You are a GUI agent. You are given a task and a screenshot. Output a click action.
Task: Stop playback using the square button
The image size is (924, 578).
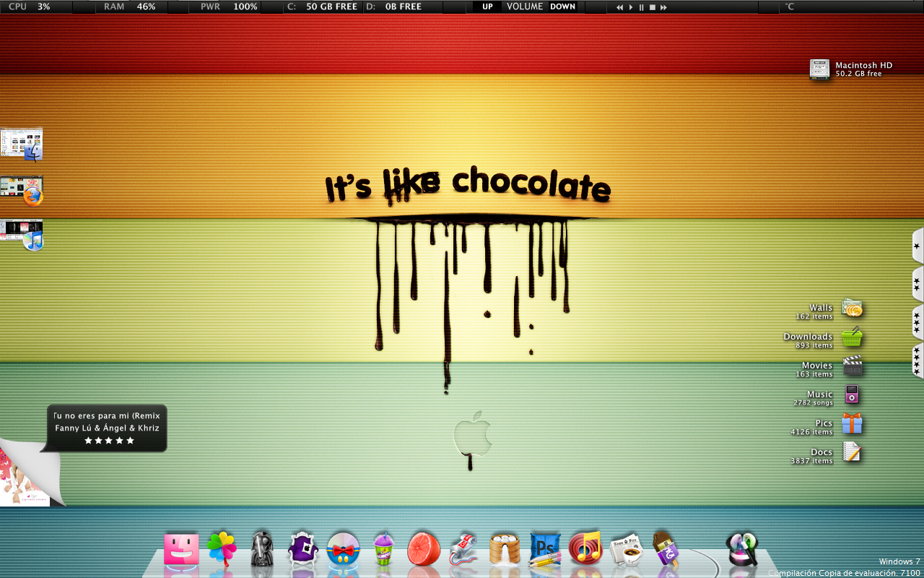point(652,7)
